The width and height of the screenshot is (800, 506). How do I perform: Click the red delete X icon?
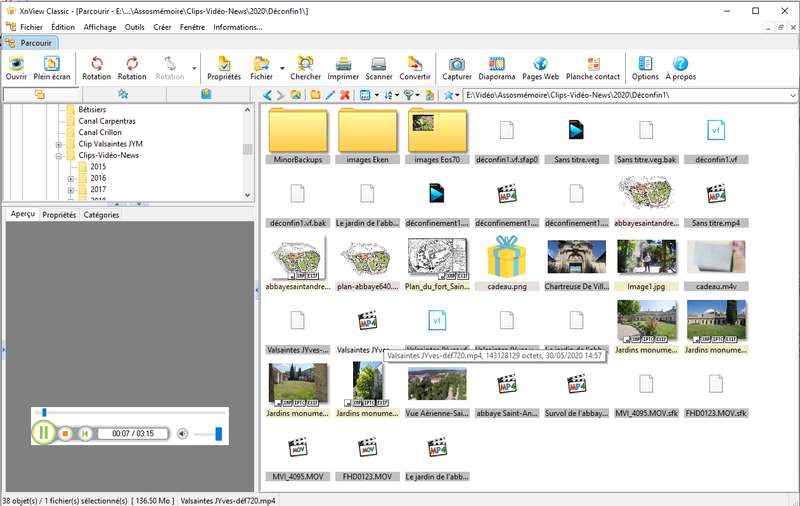click(345, 94)
